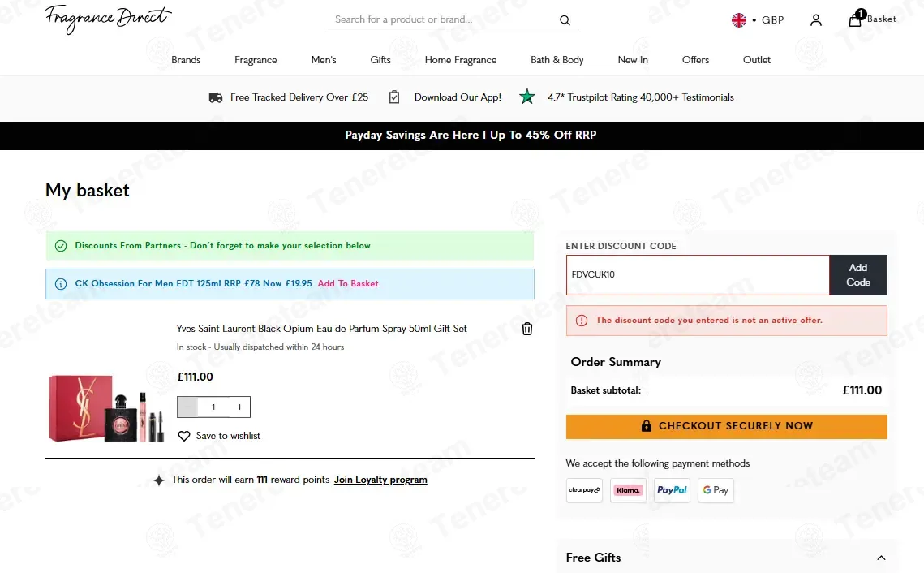Click the item price £111.00
Image resolution: width=924 pixels, height=573 pixels.
[195, 377]
